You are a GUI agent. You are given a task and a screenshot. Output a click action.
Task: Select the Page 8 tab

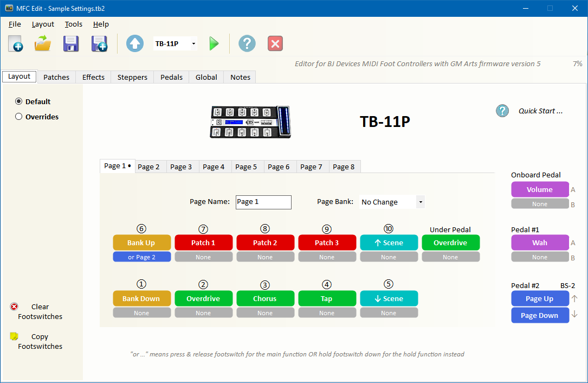coord(344,167)
